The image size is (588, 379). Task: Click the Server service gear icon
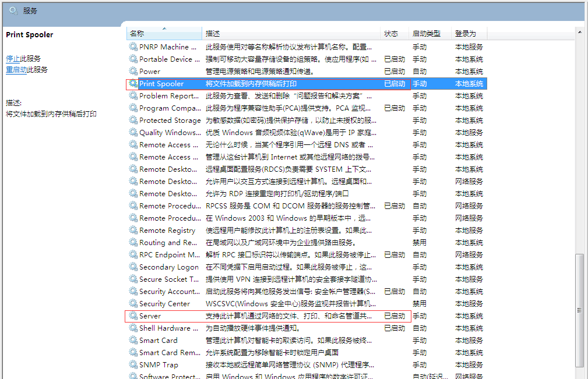click(x=133, y=316)
